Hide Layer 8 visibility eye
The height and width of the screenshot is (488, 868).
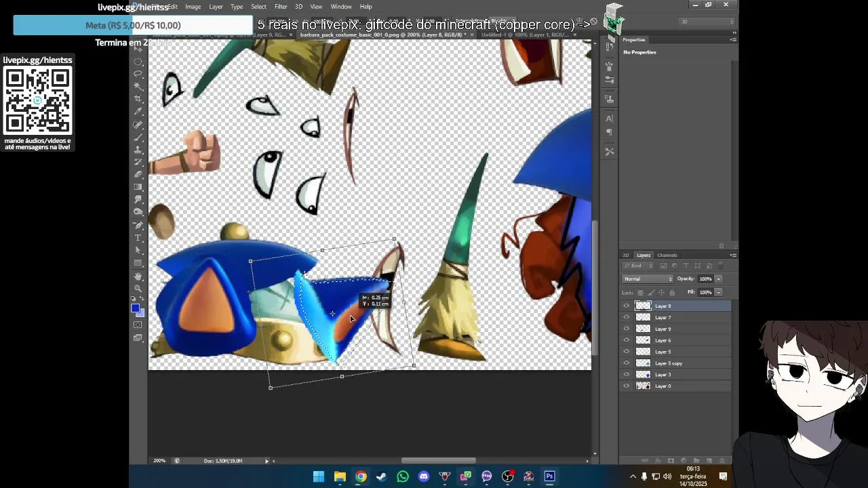pyautogui.click(x=627, y=306)
